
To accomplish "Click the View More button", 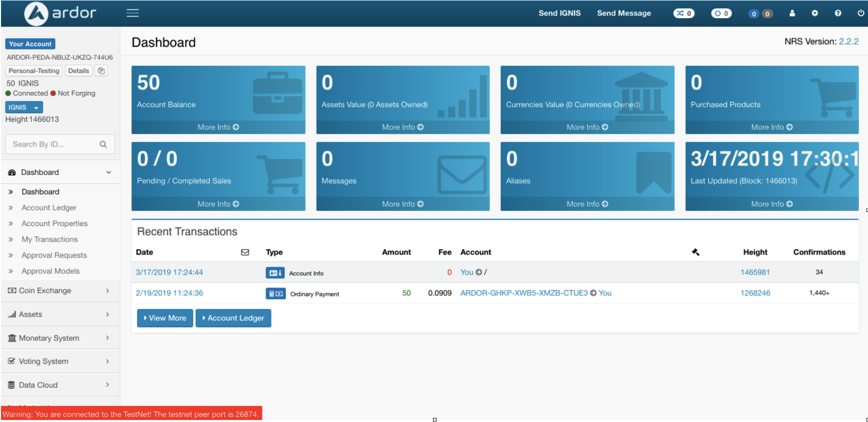I will tap(165, 318).
